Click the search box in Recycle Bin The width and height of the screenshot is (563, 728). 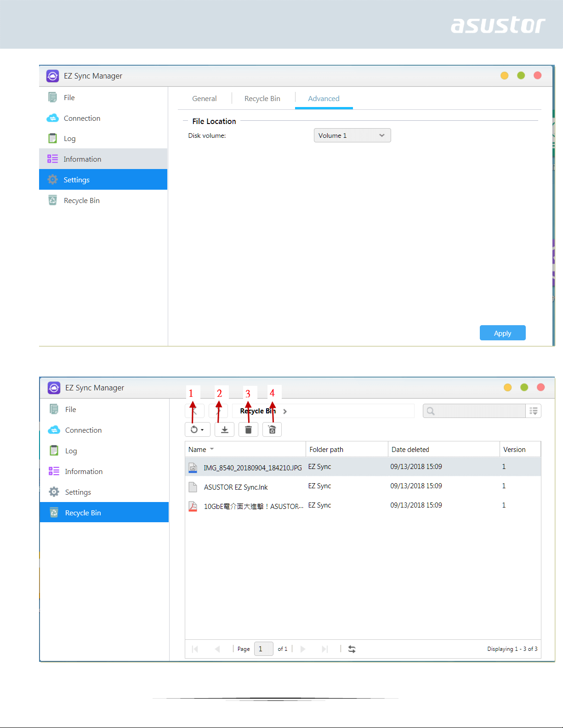(474, 411)
